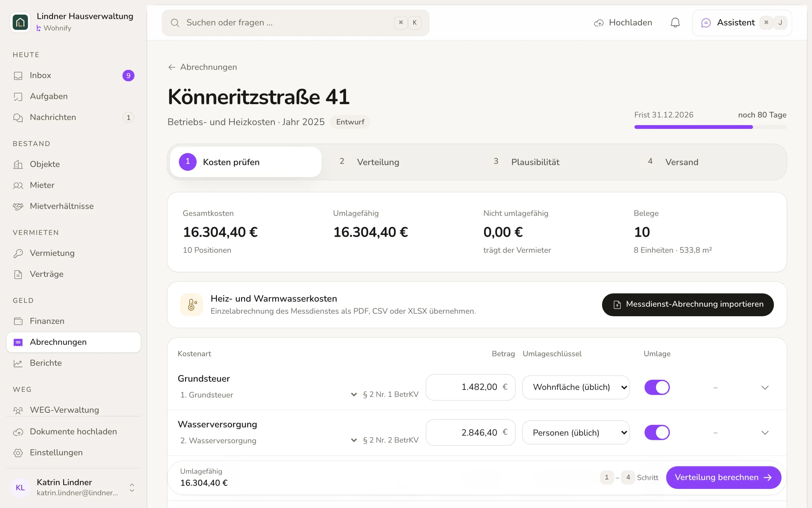Viewport: 812px width, 508px height.
Task: Open Verträge documents section
Action: click(74, 274)
